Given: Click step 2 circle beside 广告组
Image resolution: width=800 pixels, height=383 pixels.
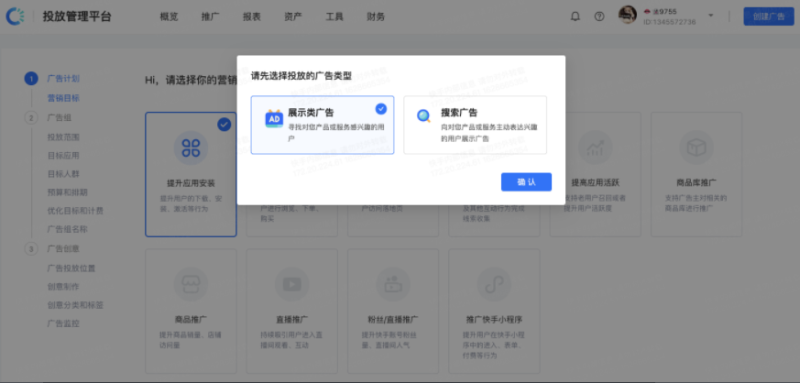Looking at the screenshot, I should (x=31, y=118).
